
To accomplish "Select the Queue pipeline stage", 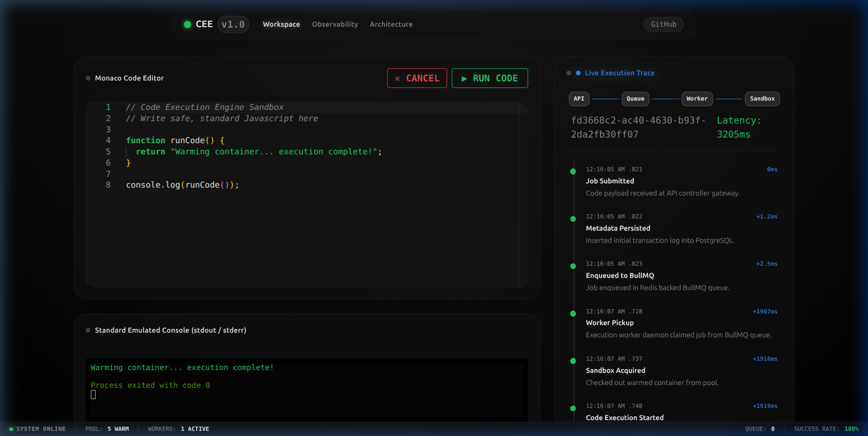I will coord(635,99).
